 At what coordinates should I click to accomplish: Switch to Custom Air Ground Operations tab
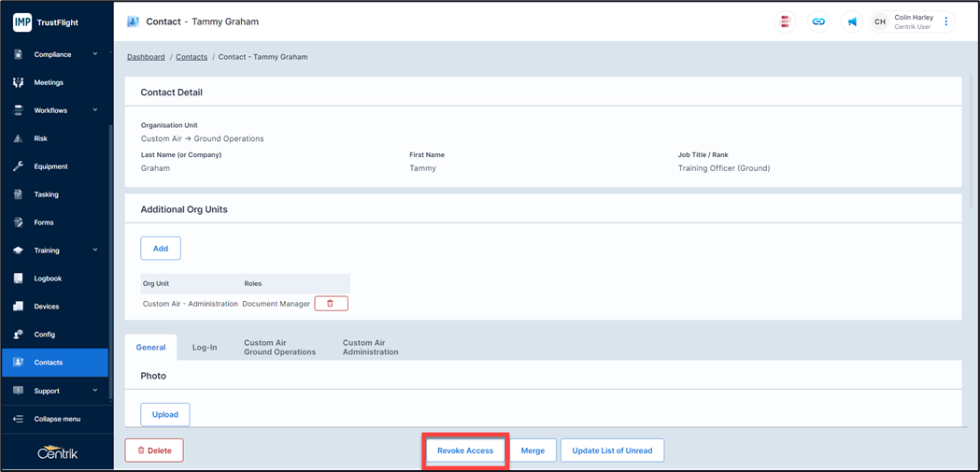click(x=279, y=348)
